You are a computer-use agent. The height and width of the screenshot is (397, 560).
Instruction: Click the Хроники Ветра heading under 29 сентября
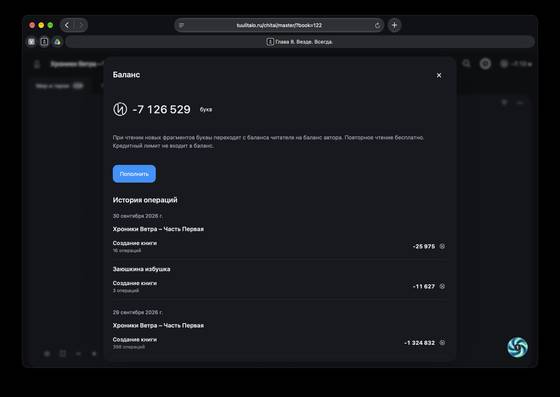[158, 325]
